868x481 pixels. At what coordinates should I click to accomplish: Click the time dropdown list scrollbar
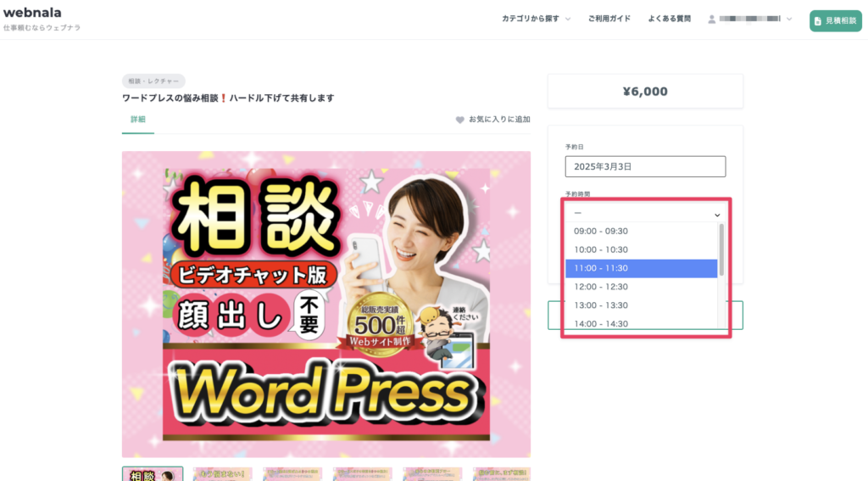[721, 250]
